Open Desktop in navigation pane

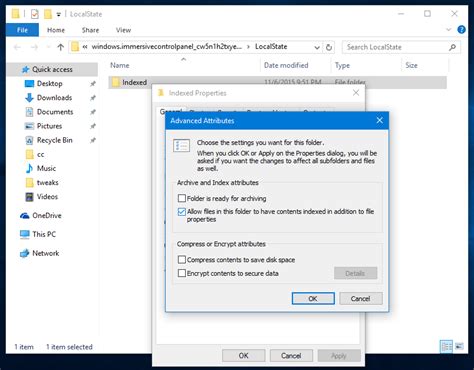point(50,84)
